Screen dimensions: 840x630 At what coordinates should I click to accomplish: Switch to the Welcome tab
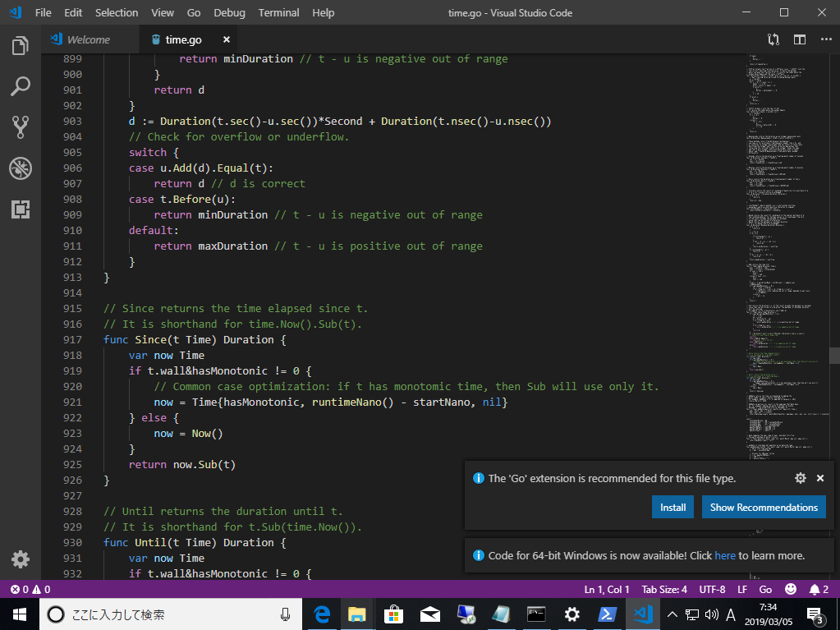point(90,39)
